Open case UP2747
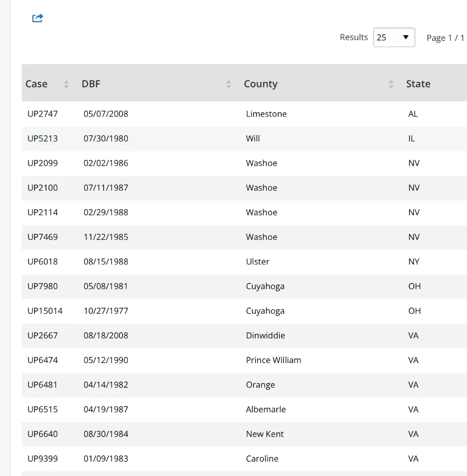 [43, 114]
